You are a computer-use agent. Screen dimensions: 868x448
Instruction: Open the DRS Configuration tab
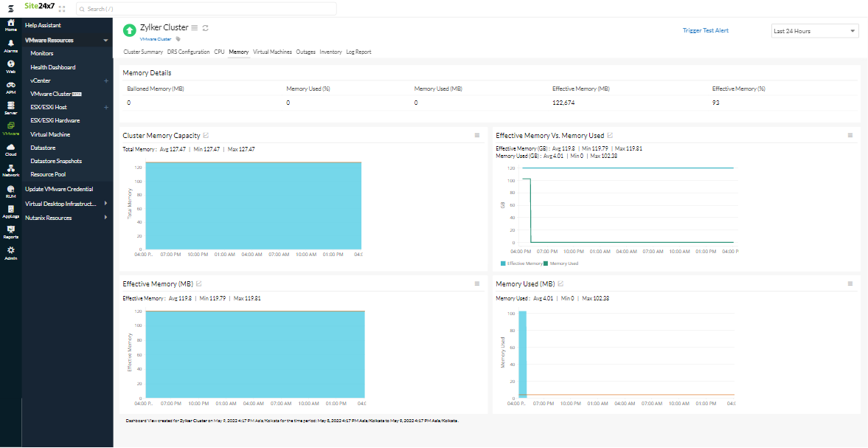[189, 52]
